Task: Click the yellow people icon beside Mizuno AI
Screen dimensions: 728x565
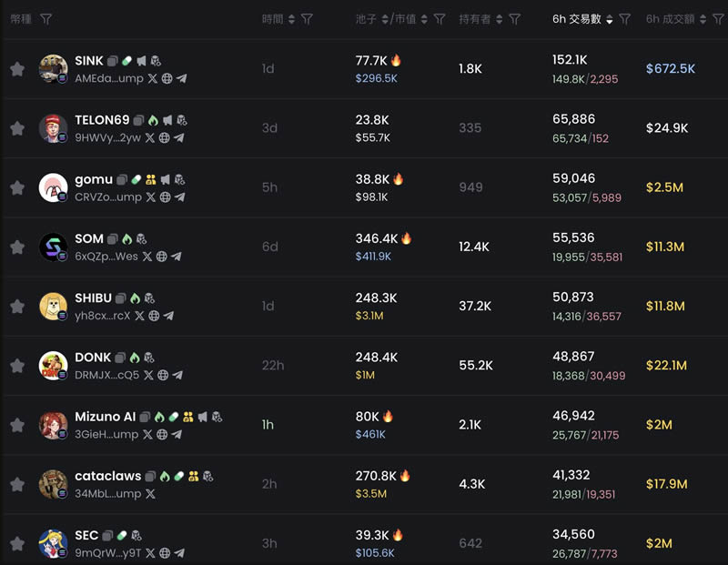Action: click(187, 418)
